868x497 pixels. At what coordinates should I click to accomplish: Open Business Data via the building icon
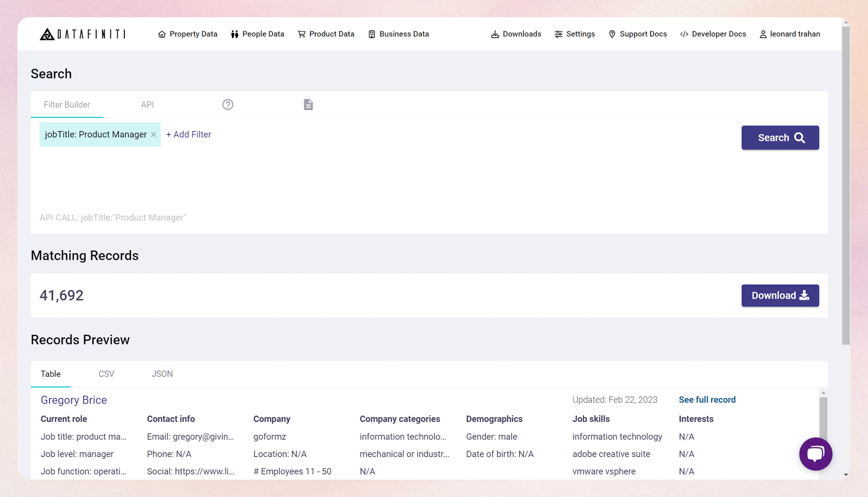[x=372, y=34]
